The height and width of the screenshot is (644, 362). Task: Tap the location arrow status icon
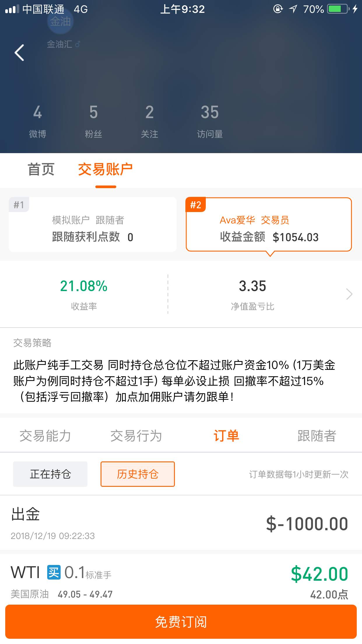click(293, 9)
